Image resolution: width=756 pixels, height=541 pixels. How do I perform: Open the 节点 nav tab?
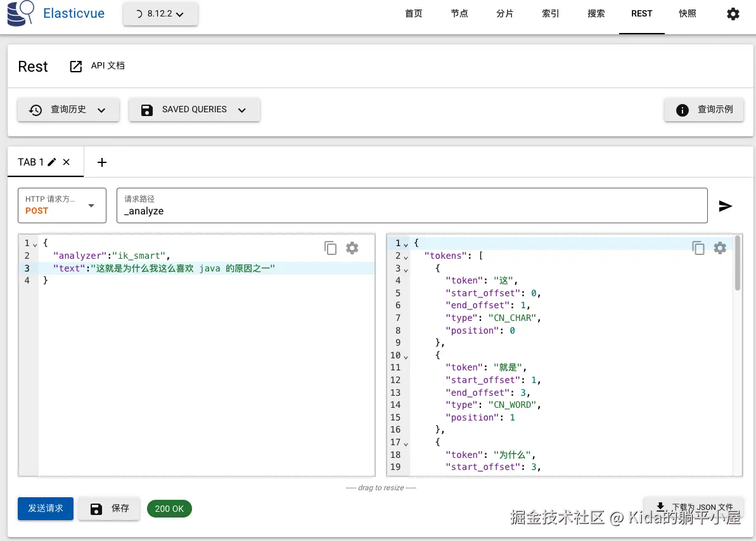[x=459, y=14]
